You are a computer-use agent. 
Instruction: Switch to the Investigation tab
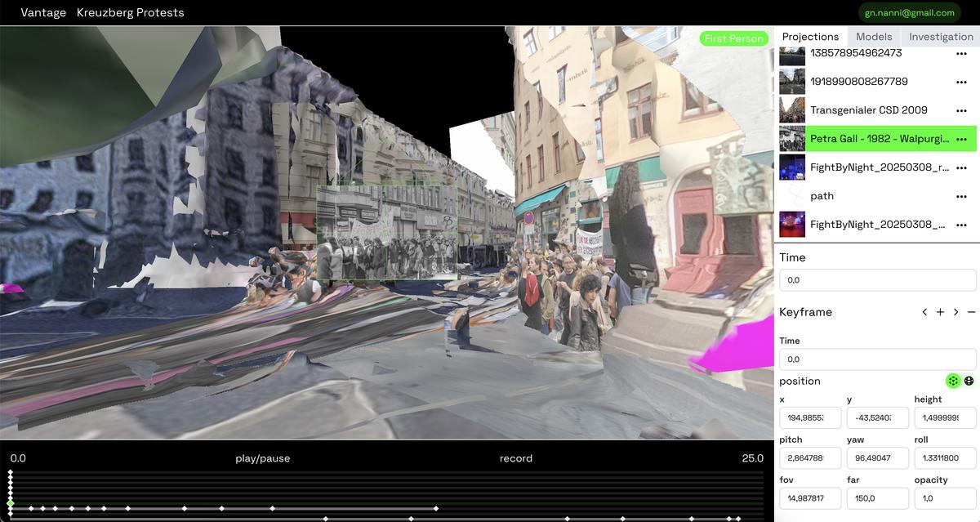pyautogui.click(x=941, y=37)
